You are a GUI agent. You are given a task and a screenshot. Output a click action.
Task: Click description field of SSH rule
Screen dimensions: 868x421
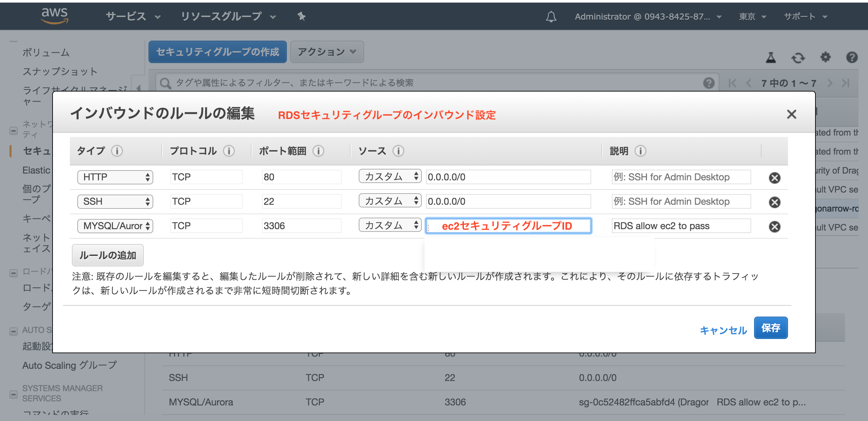point(681,202)
